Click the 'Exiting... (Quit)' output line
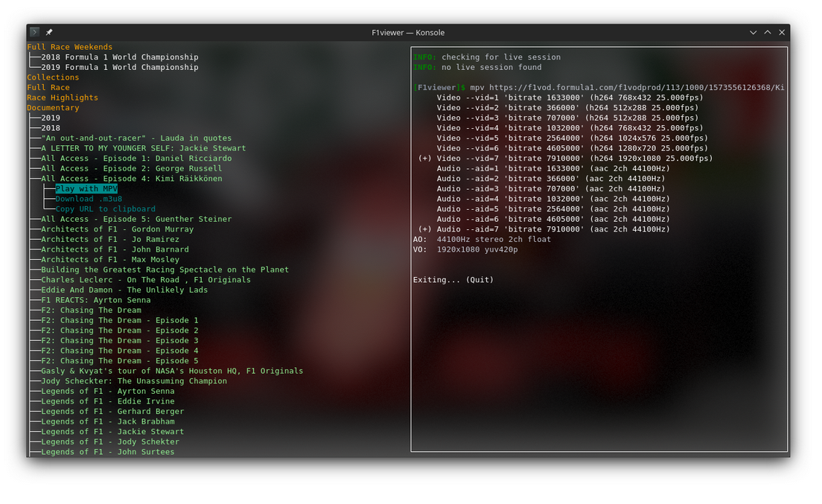Image resolution: width=822 pixels, height=504 pixels. point(453,280)
